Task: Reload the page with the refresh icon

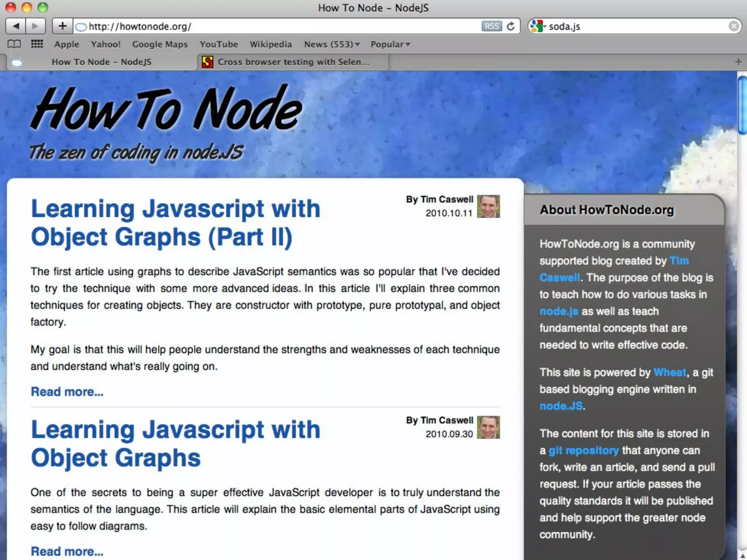Action: point(511,26)
